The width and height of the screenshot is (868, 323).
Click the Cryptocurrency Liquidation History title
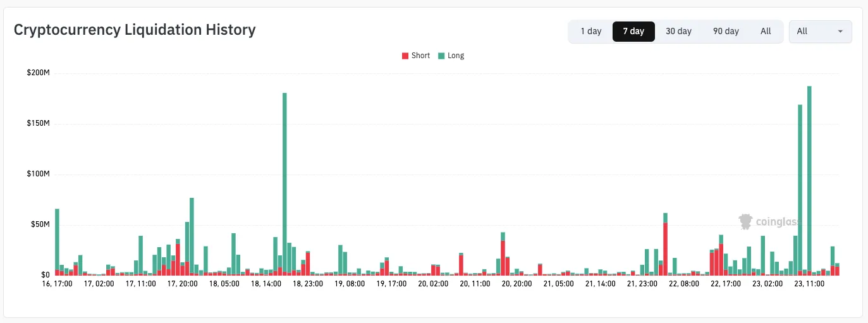[x=135, y=30]
